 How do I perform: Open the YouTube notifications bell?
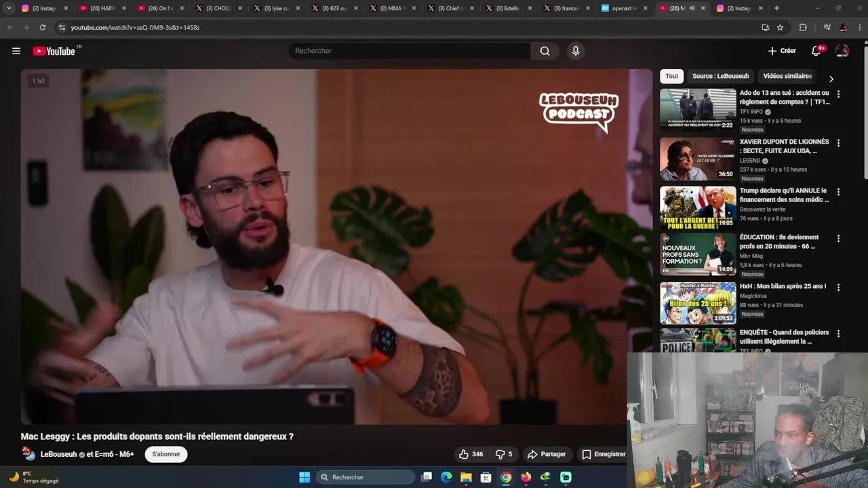pos(816,51)
